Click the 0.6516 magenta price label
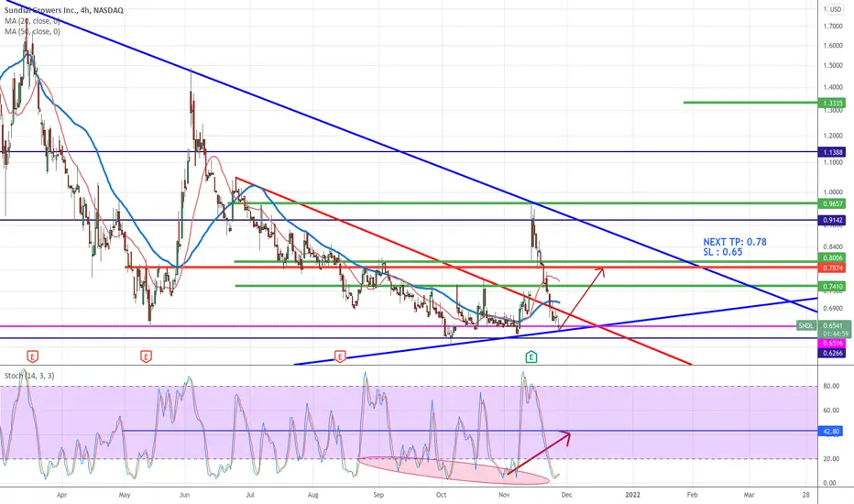This screenshot has height=504, width=854. 832,344
